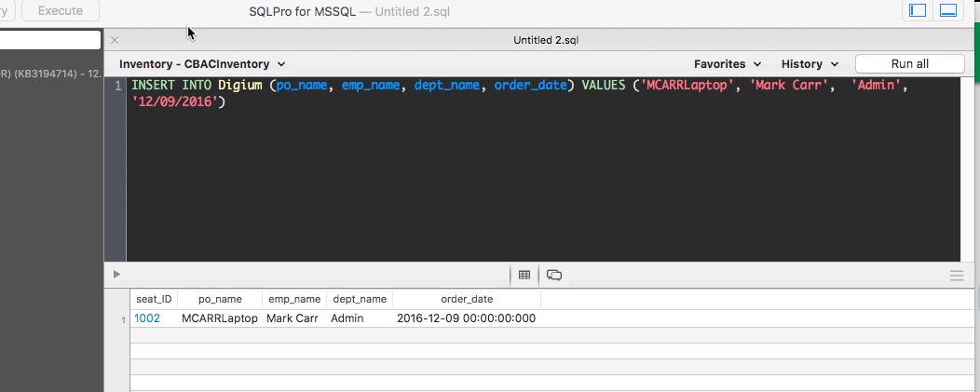The width and height of the screenshot is (980, 392).
Task: Toggle the left sidebar panel icon
Action: tap(917, 10)
